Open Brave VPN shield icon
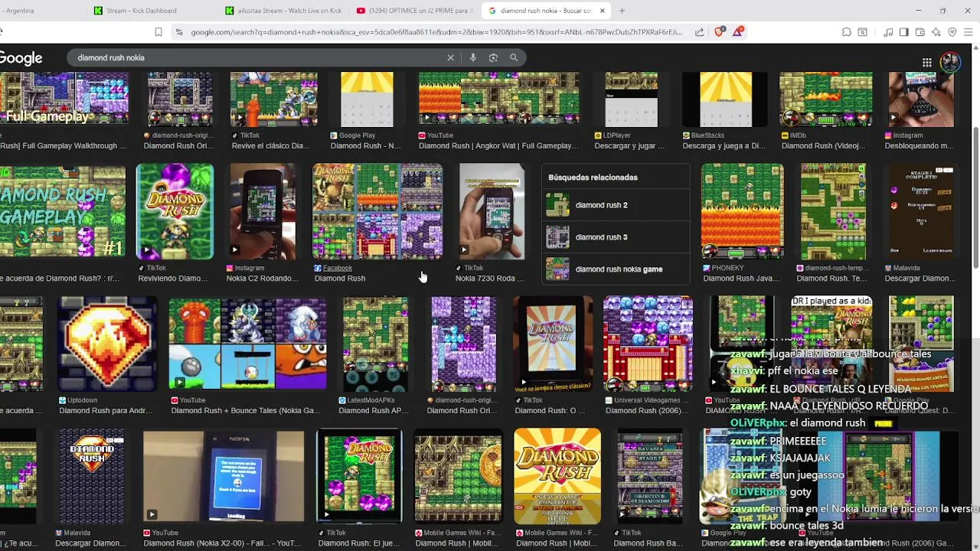 click(952, 32)
